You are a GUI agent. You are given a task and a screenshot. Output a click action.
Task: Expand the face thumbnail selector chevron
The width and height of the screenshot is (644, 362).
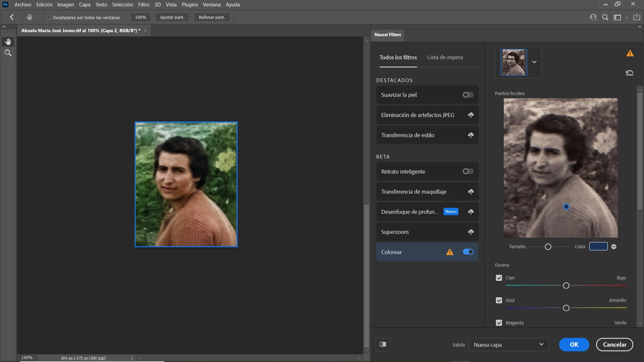click(x=534, y=62)
